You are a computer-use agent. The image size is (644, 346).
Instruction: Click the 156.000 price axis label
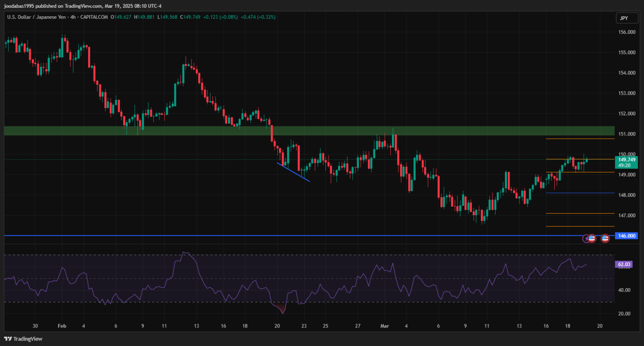point(626,32)
